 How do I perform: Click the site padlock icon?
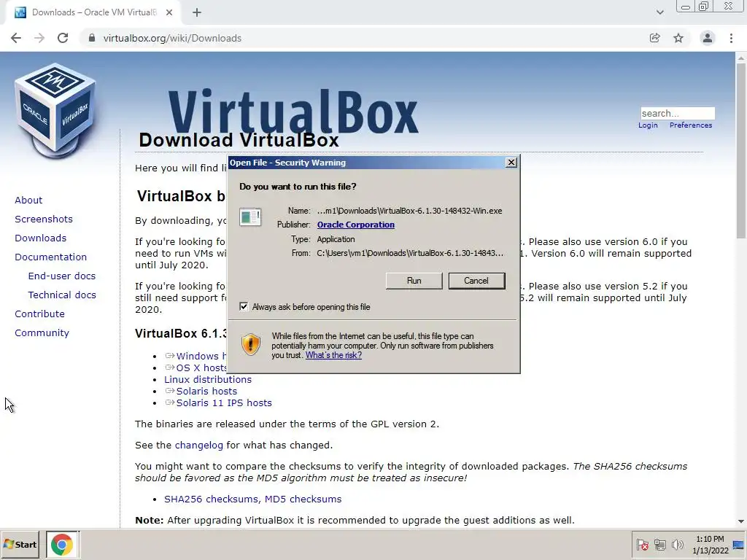92,38
